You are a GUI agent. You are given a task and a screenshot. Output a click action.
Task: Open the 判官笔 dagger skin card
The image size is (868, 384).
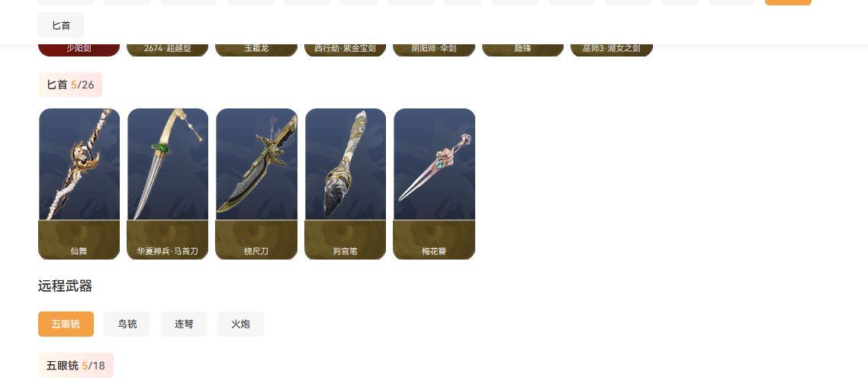pos(346,183)
